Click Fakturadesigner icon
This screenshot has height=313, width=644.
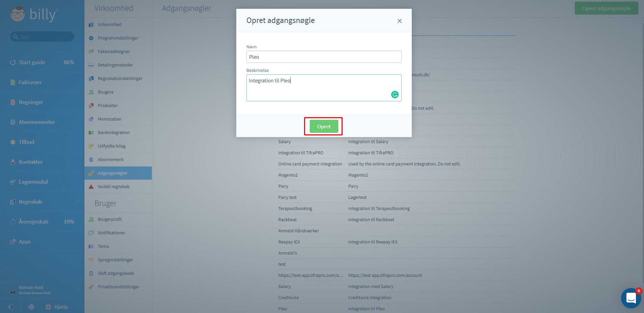pyautogui.click(x=91, y=52)
